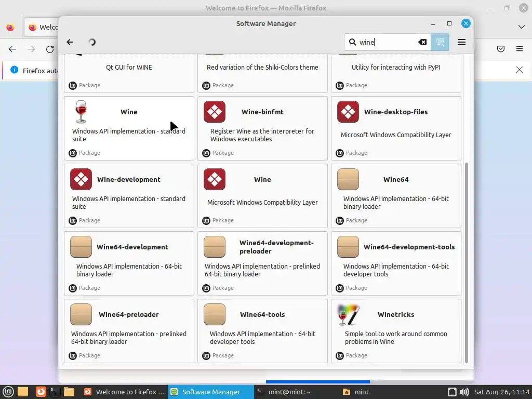Image resolution: width=532 pixels, height=399 pixels.
Task: Launch file manager from the panel launcher
Action: click(x=69, y=392)
